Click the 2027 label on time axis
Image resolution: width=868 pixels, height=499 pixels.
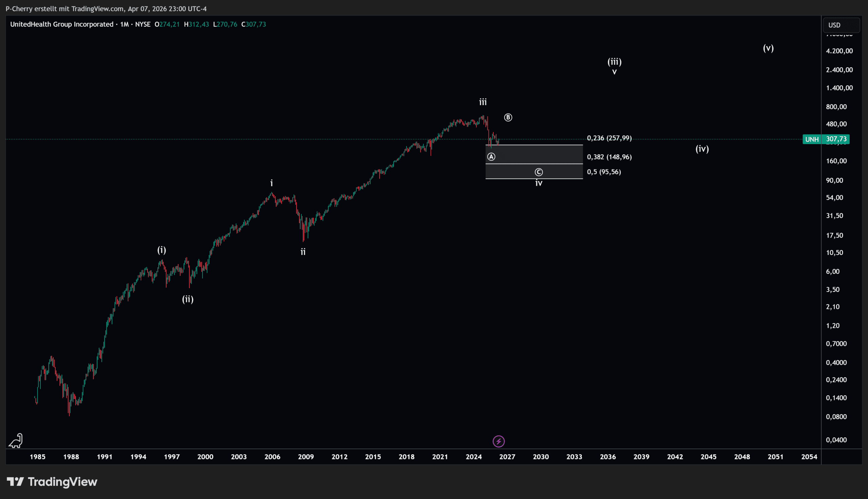[507, 457]
